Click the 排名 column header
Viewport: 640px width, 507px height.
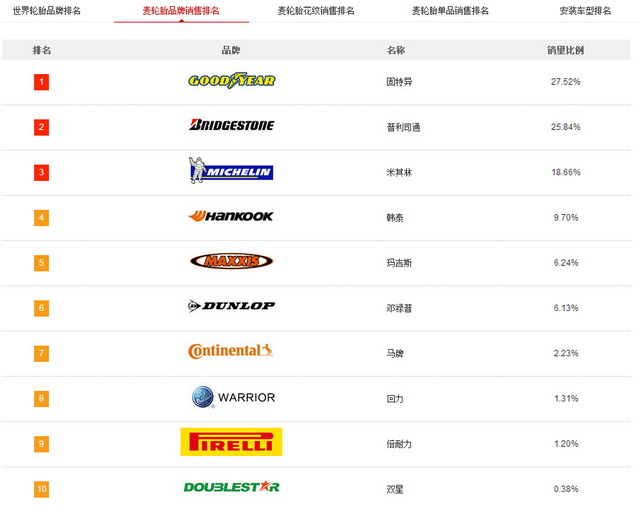pyautogui.click(x=42, y=50)
